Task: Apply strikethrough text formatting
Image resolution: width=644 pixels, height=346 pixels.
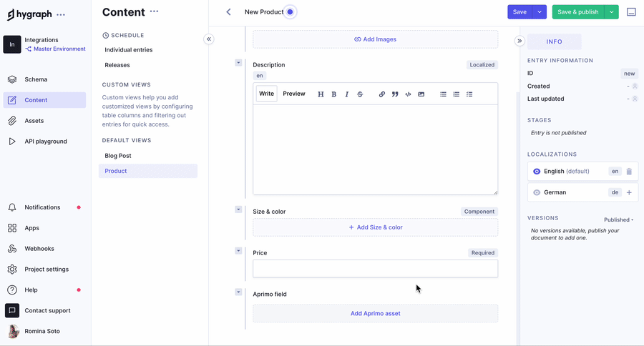Action: 360,94
